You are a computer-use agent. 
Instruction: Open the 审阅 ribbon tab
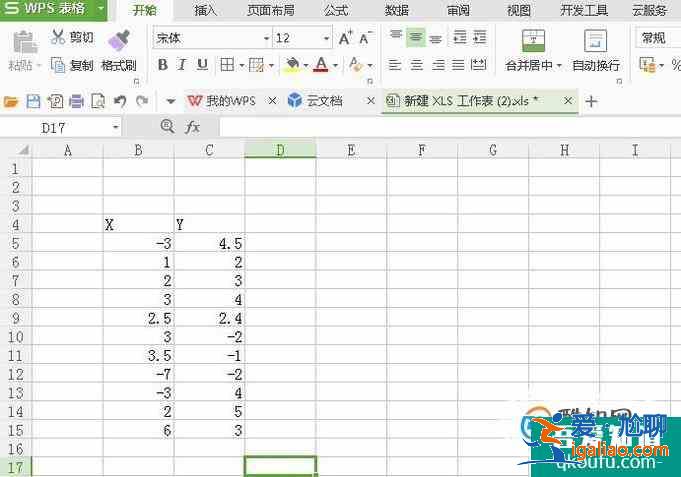point(458,10)
